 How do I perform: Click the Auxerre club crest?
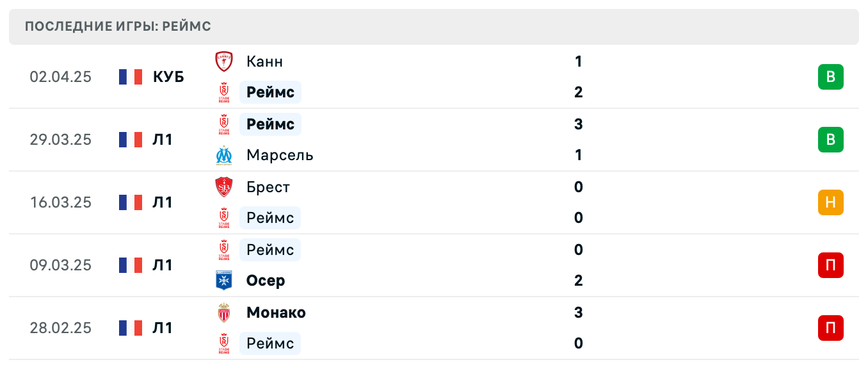coord(223,281)
